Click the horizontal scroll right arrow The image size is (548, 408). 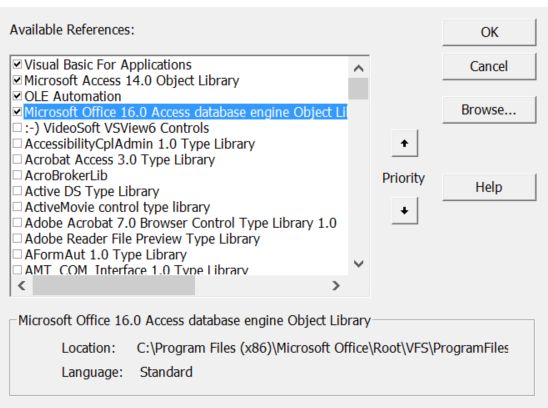[x=336, y=286]
